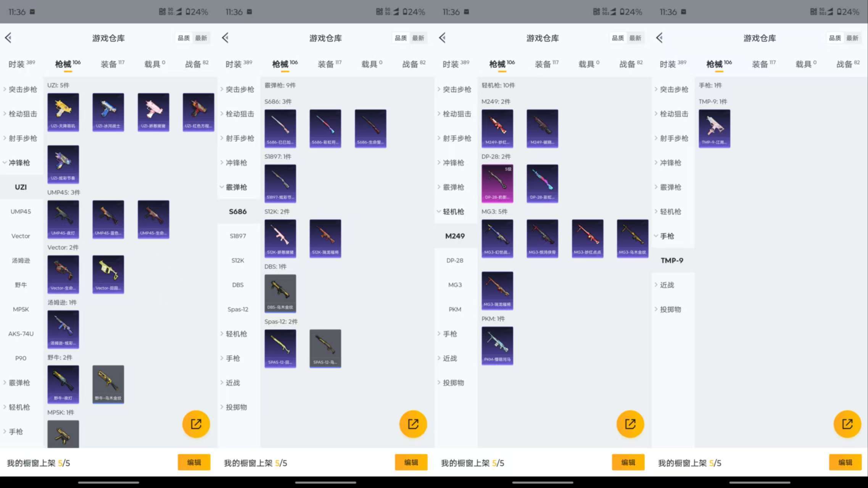Open the Vector-田园 yellow skin
Image resolution: width=868 pixels, height=488 pixels.
[108, 274]
